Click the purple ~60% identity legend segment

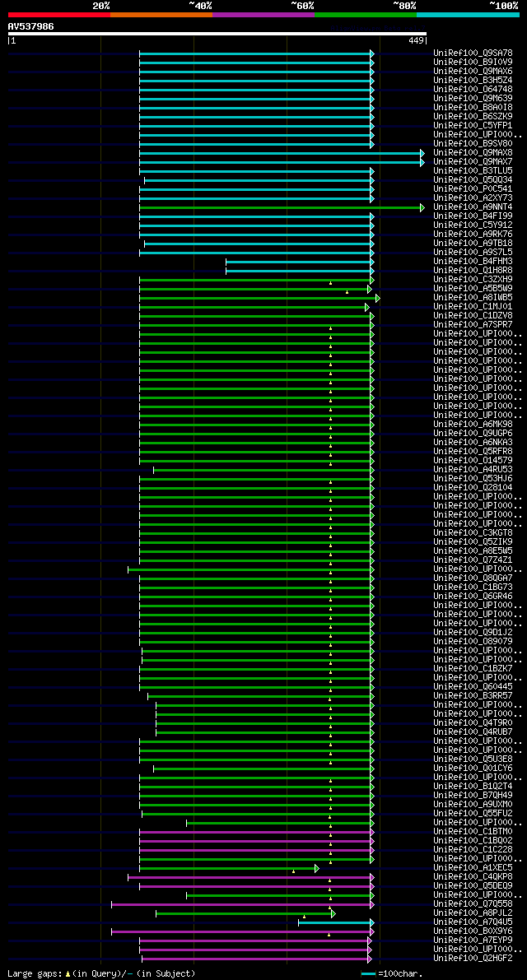click(x=263, y=14)
